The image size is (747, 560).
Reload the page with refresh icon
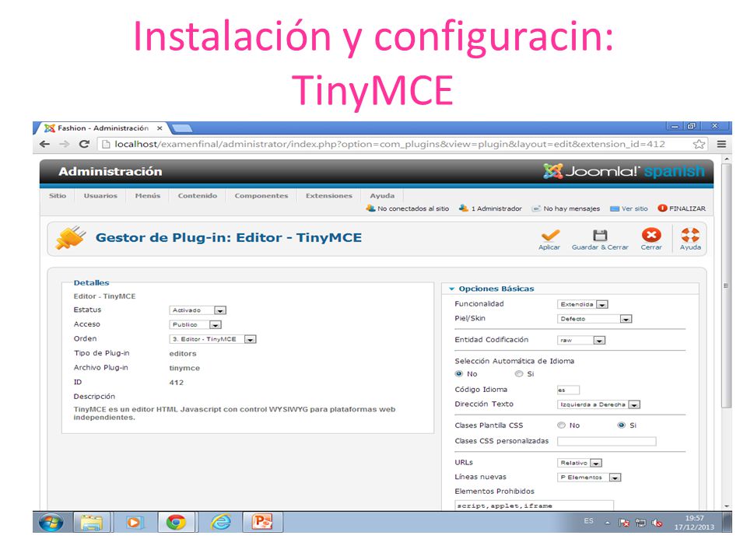(x=84, y=144)
